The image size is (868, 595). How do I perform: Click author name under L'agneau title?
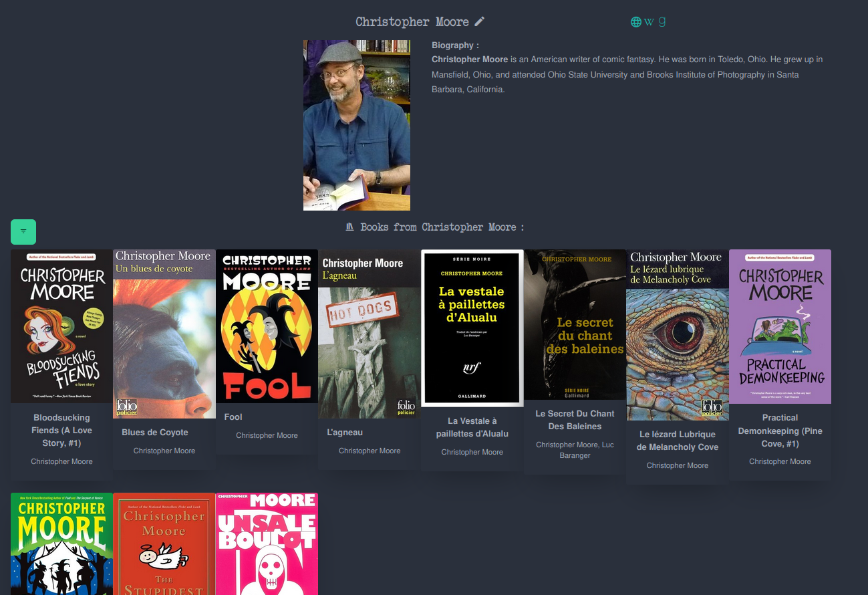[370, 451]
